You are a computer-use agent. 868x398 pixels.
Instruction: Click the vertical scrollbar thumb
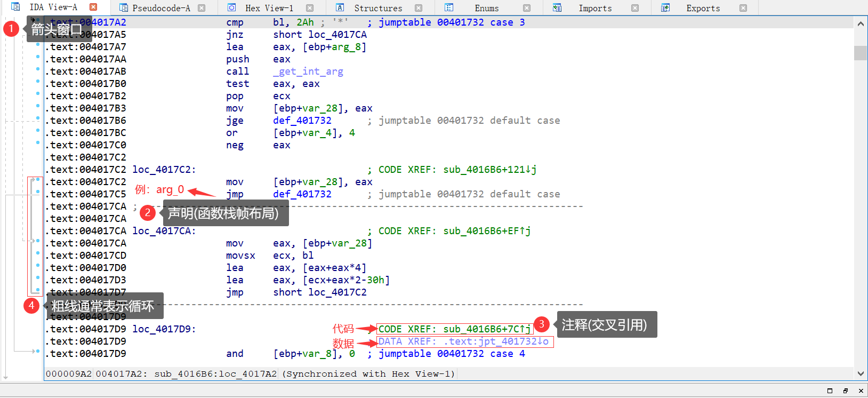tap(861, 53)
